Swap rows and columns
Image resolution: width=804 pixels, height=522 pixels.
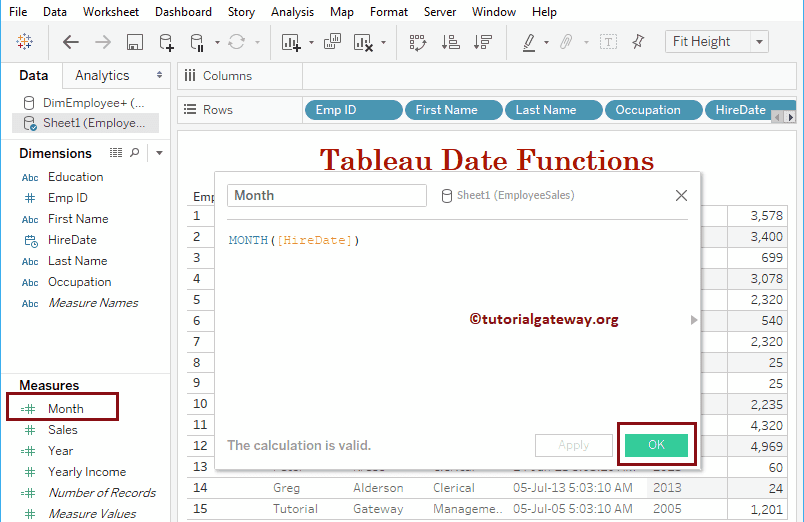click(418, 42)
